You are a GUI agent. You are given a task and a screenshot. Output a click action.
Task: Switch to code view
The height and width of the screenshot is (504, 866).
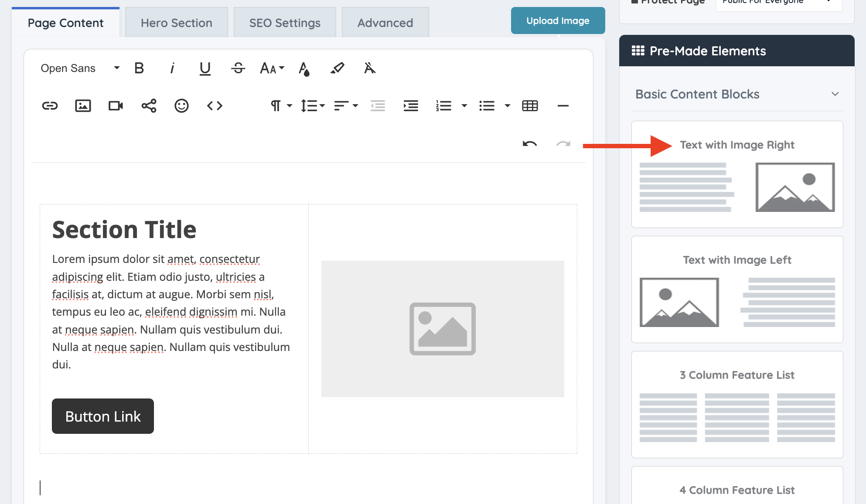click(x=215, y=106)
